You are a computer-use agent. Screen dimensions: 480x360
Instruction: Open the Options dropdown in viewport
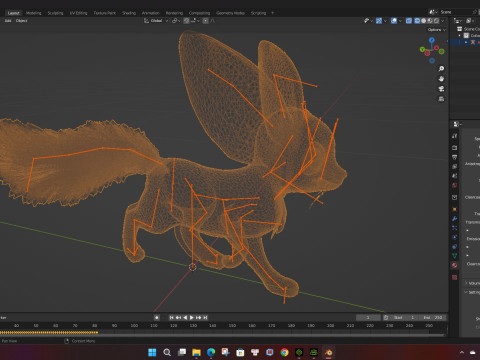[x=436, y=30]
